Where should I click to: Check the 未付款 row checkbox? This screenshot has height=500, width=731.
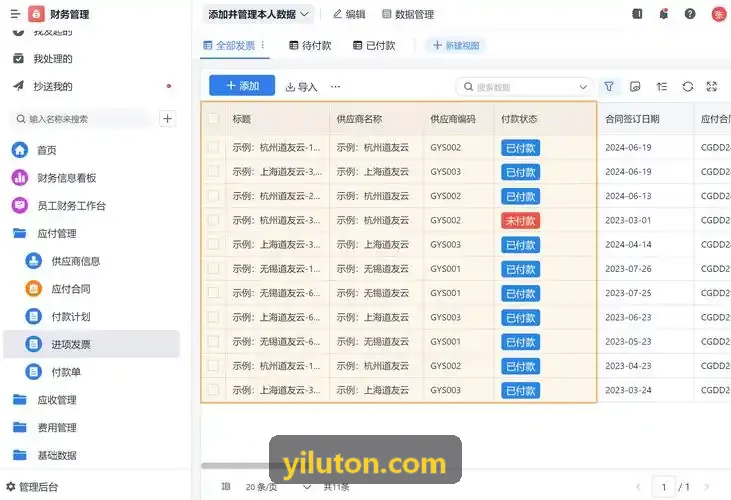pos(213,220)
